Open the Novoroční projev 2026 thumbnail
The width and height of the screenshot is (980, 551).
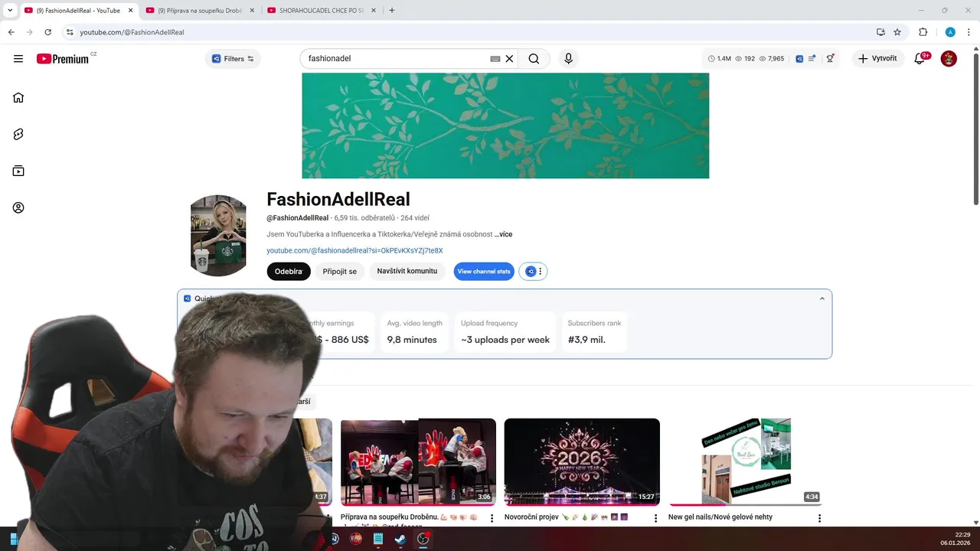[582, 462]
